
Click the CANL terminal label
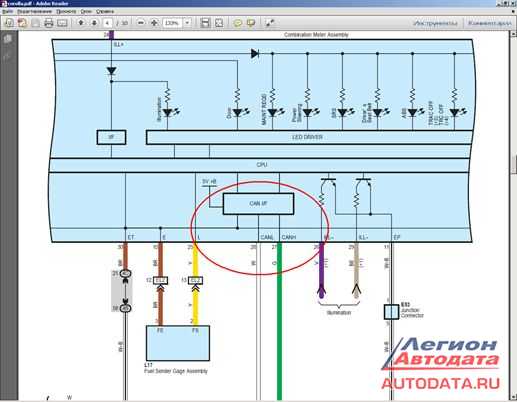(x=267, y=237)
